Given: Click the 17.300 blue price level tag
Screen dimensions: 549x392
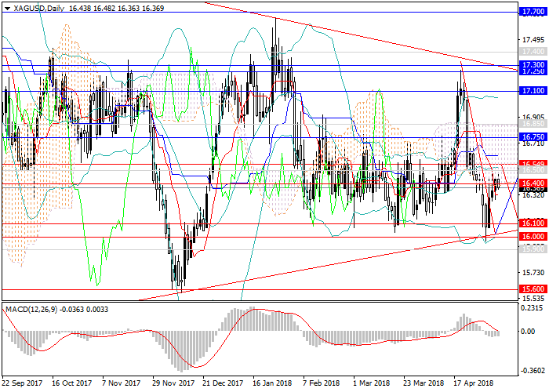Looking at the screenshot, I should [533, 64].
